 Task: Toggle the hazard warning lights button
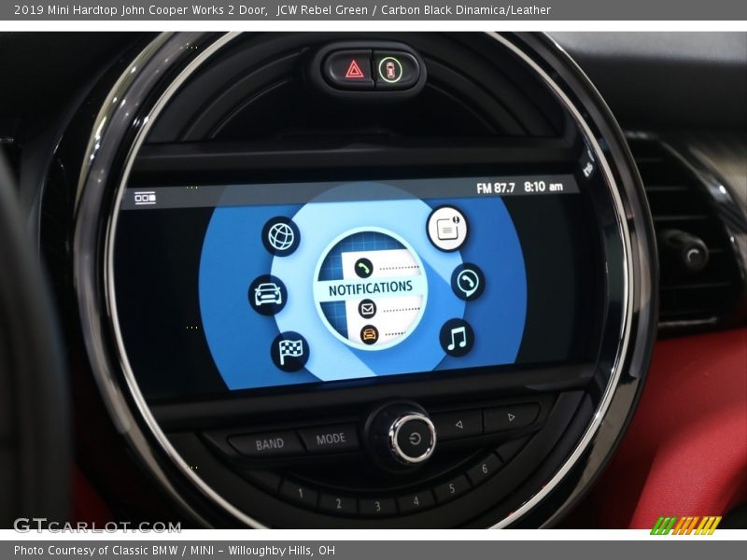(x=354, y=71)
